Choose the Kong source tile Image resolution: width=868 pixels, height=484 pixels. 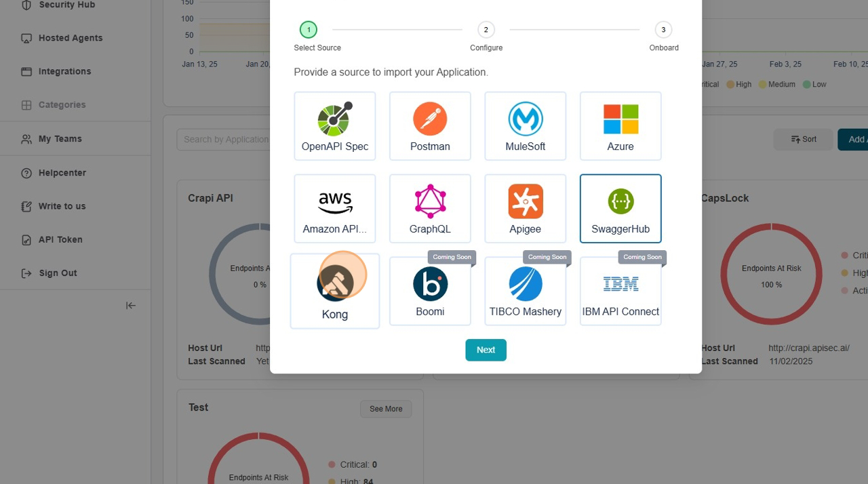coord(335,291)
